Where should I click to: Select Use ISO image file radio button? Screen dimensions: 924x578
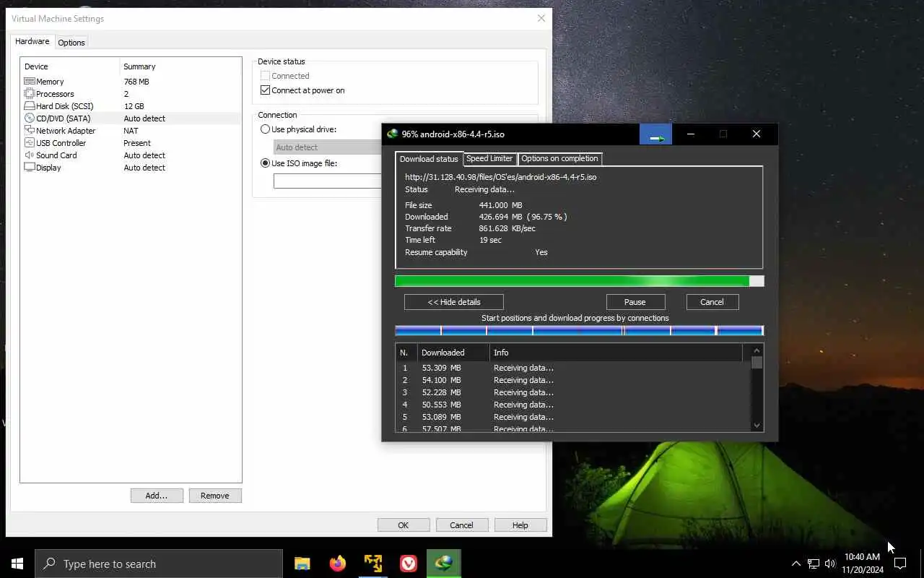265,163
